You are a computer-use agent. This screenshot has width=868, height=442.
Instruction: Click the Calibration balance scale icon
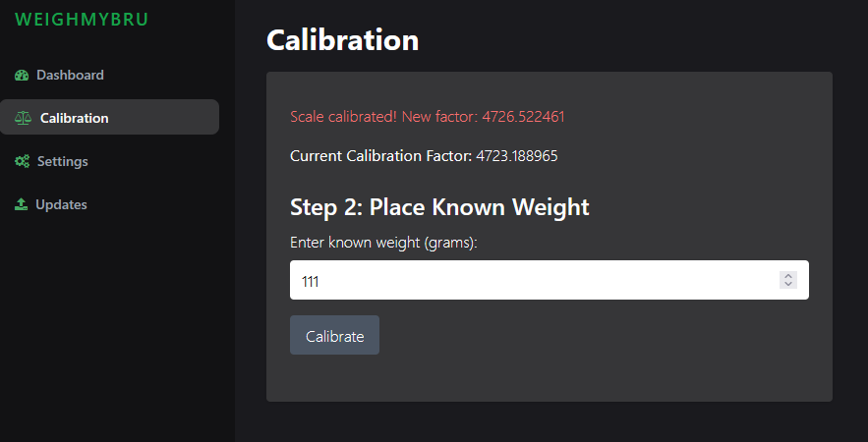tap(23, 118)
